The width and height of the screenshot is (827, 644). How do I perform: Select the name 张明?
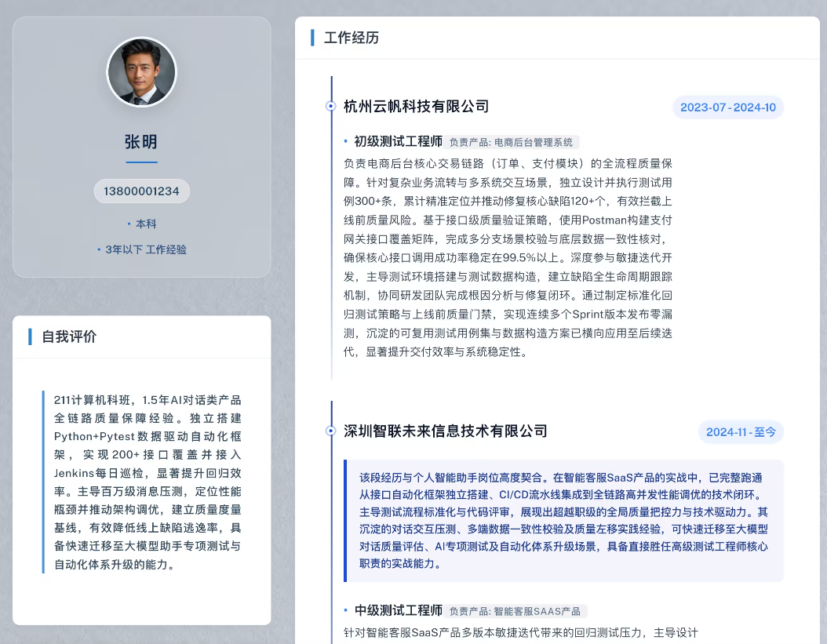click(x=140, y=142)
